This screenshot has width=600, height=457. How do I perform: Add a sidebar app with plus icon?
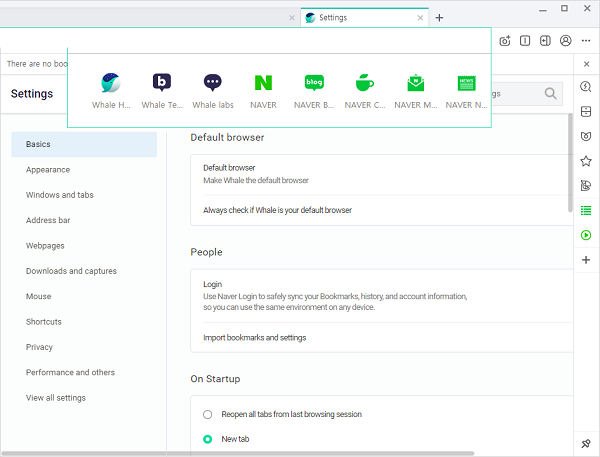point(586,260)
